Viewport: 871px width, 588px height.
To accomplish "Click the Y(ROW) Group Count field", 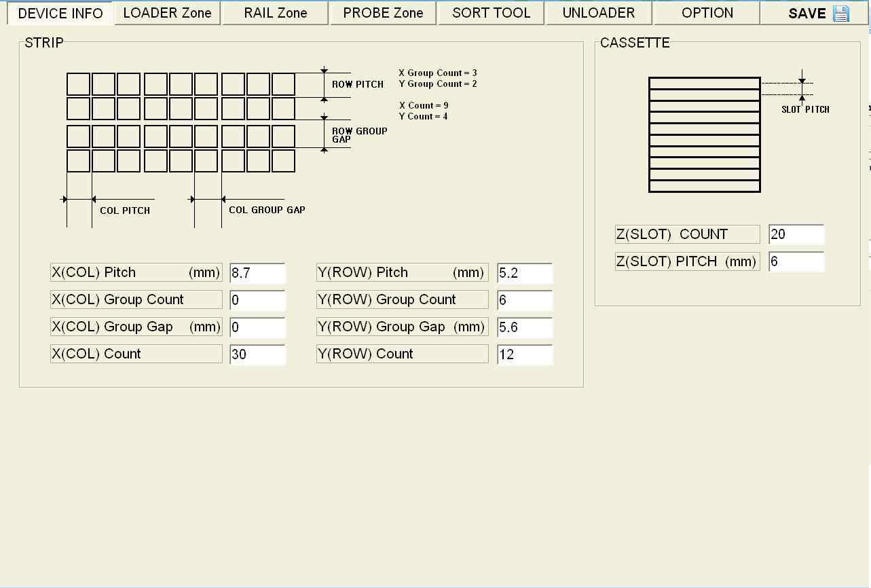I will (525, 300).
